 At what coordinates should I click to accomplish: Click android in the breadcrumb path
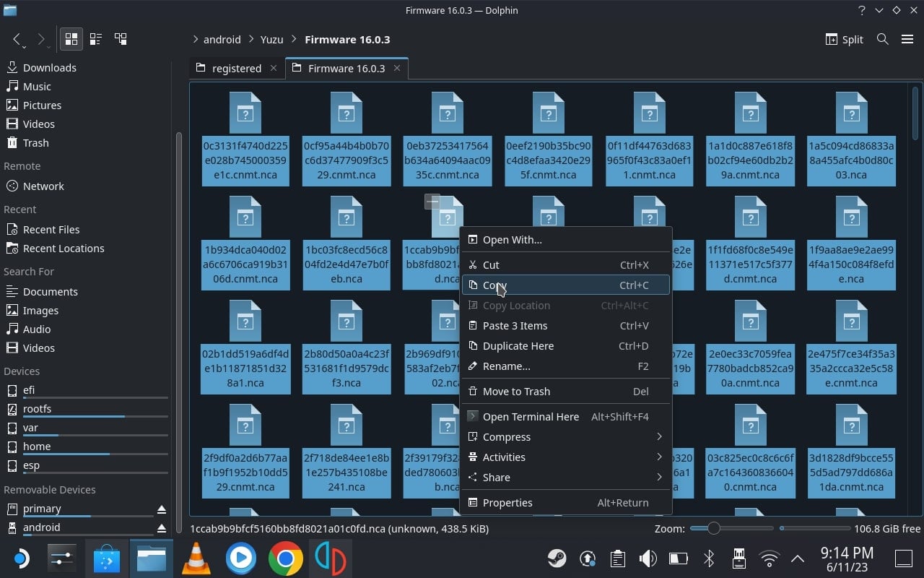tap(222, 39)
